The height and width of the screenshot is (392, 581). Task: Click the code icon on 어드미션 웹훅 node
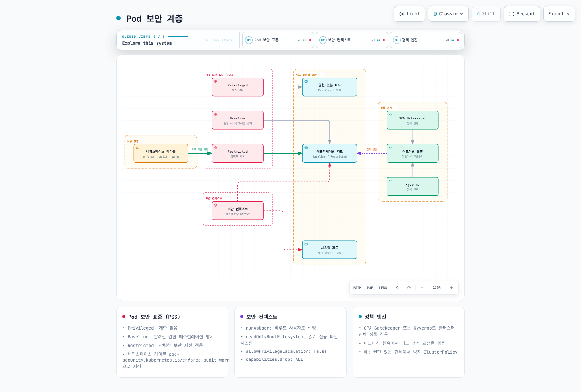pos(390,148)
